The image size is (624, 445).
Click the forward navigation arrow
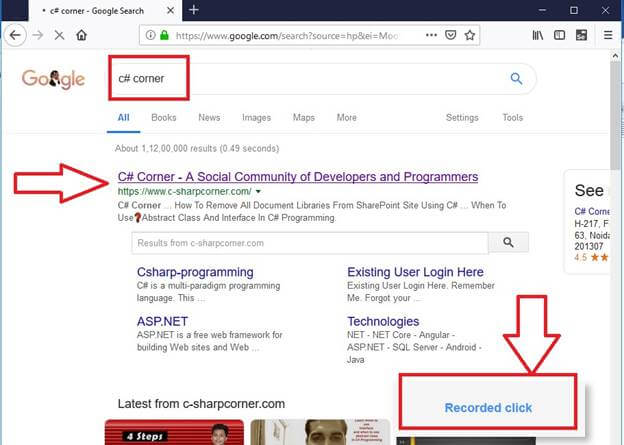click(x=38, y=35)
